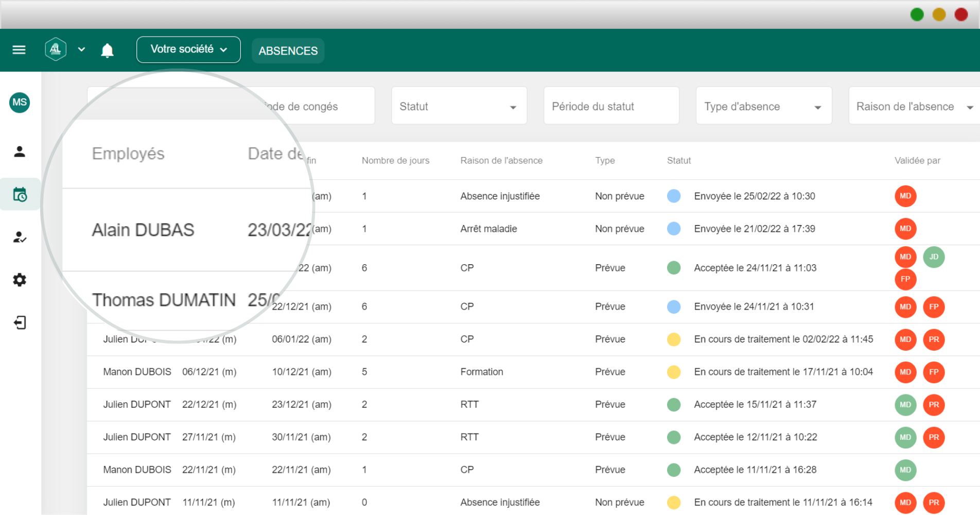This screenshot has width=980, height=515.
Task: Open the Type d'absence dropdown
Action: [764, 106]
